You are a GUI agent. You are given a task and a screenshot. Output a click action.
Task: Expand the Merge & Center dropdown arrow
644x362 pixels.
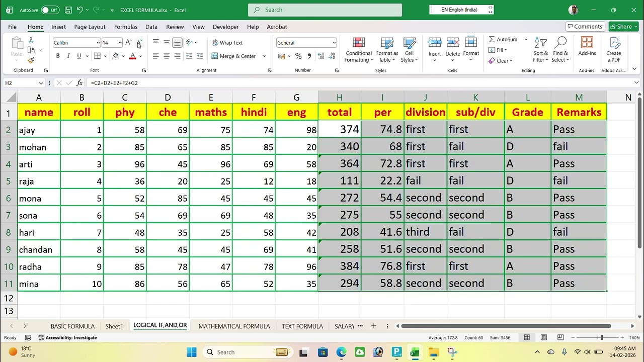pos(264,56)
